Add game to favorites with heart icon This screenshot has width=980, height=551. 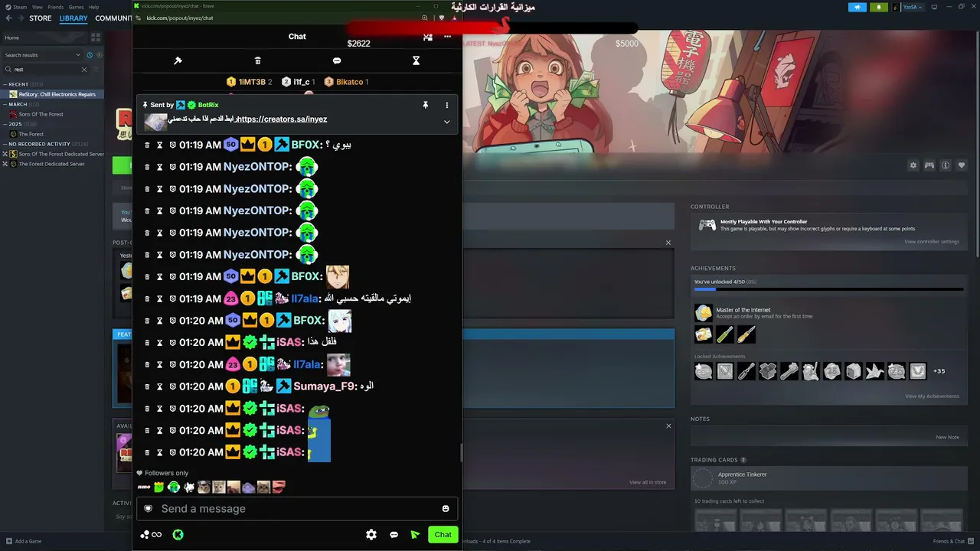(962, 165)
